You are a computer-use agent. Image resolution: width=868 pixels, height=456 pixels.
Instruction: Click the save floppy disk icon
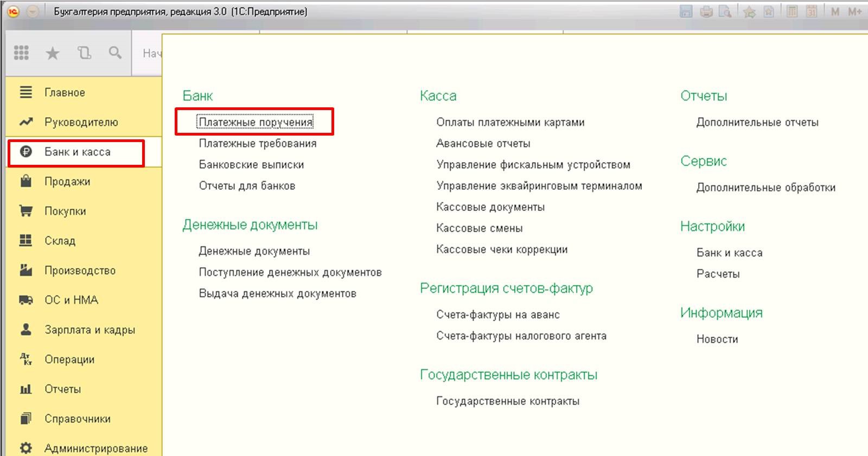tap(686, 11)
